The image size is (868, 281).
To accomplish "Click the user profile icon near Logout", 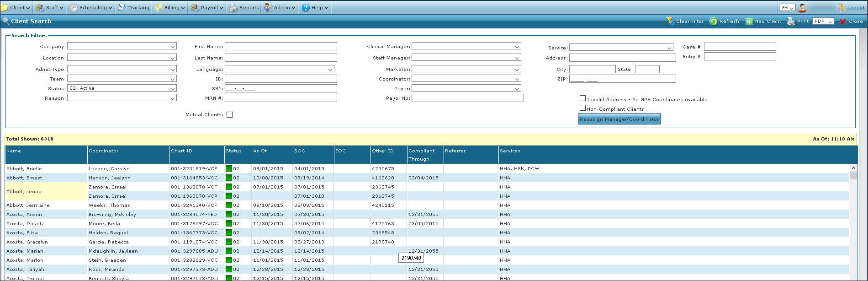I will (x=802, y=8).
